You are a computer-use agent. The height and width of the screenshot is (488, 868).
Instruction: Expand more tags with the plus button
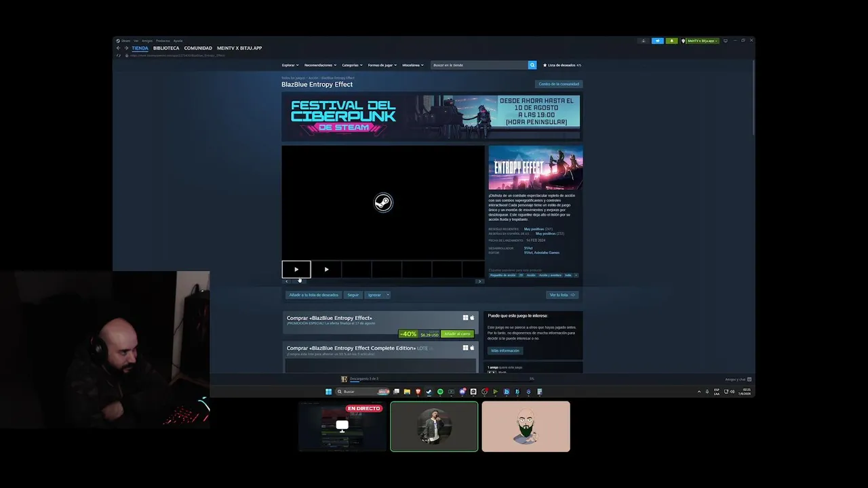[x=576, y=275]
